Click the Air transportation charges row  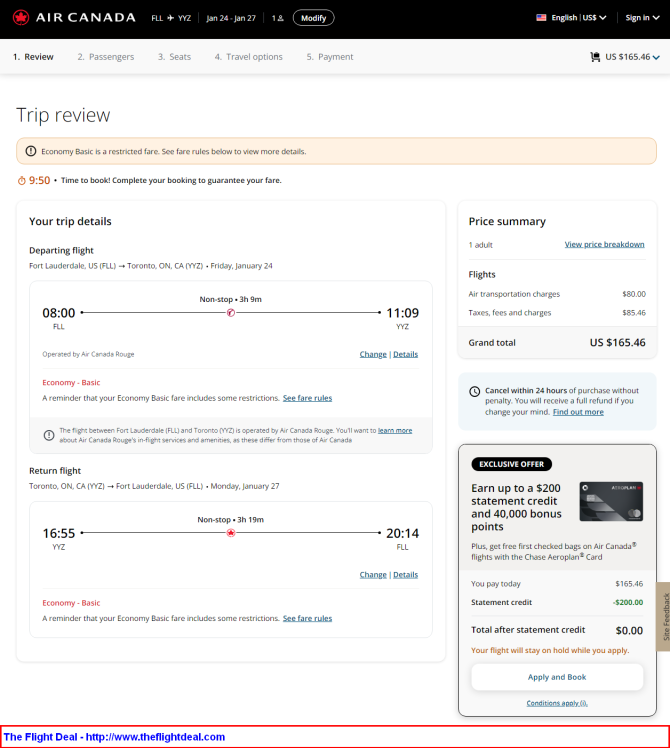pyautogui.click(x=557, y=294)
